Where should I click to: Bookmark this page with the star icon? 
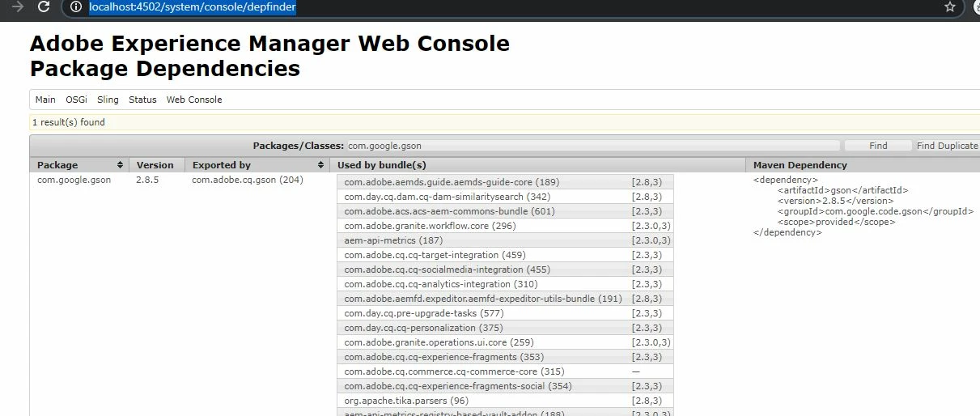click(x=950, y=7)
